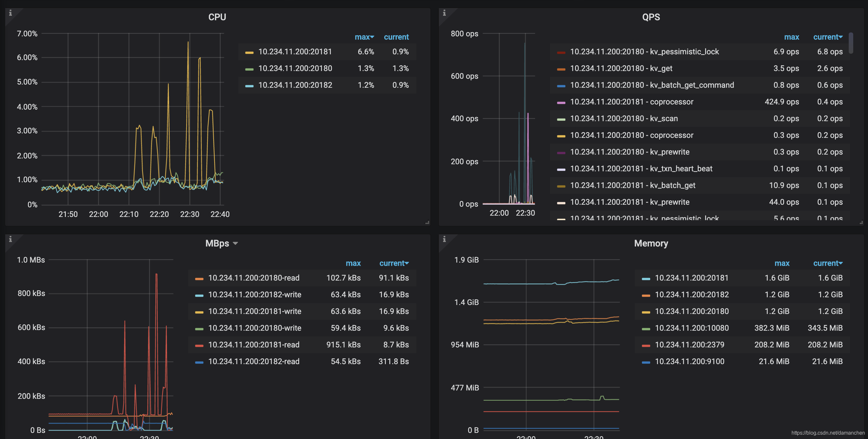Screen dimensions: 868x439
Task: Open the QPS panel title menu
Action: point(651,17)
